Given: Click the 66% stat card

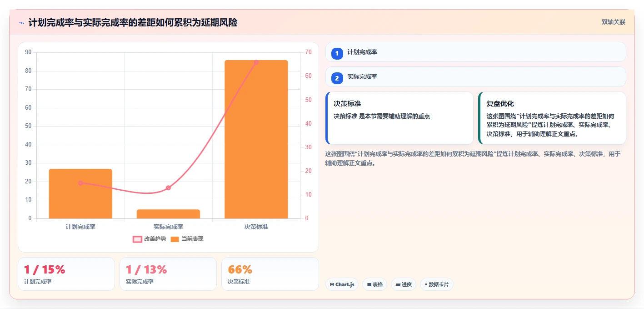Looking at the screenshot, I should [x=270, y=274].
